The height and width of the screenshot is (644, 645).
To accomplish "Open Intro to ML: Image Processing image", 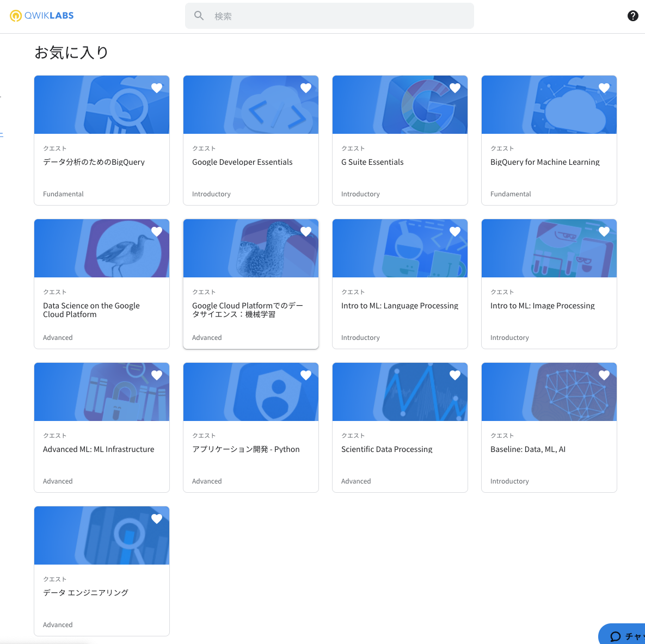I will tap(549, 248).
